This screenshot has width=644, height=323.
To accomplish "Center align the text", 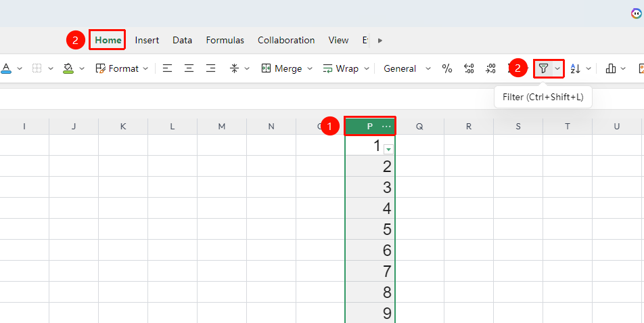I will pos(189,68).
